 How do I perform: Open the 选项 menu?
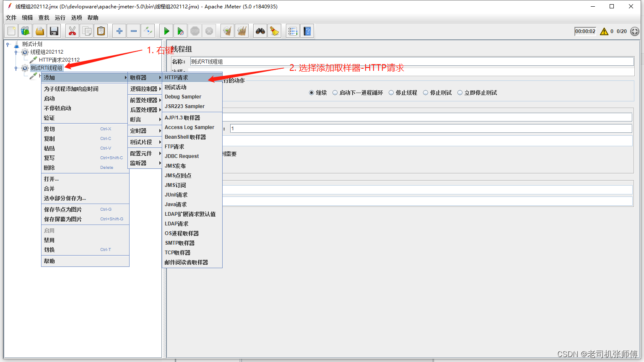point(77,18)
